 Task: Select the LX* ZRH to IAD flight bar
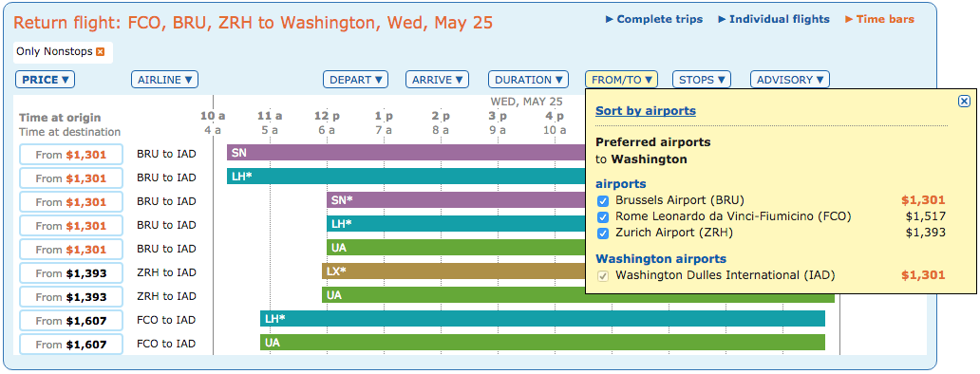click(x=454, y=271)
